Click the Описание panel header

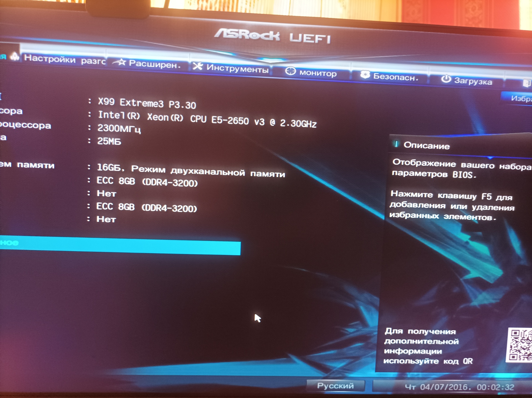[426, 146]
